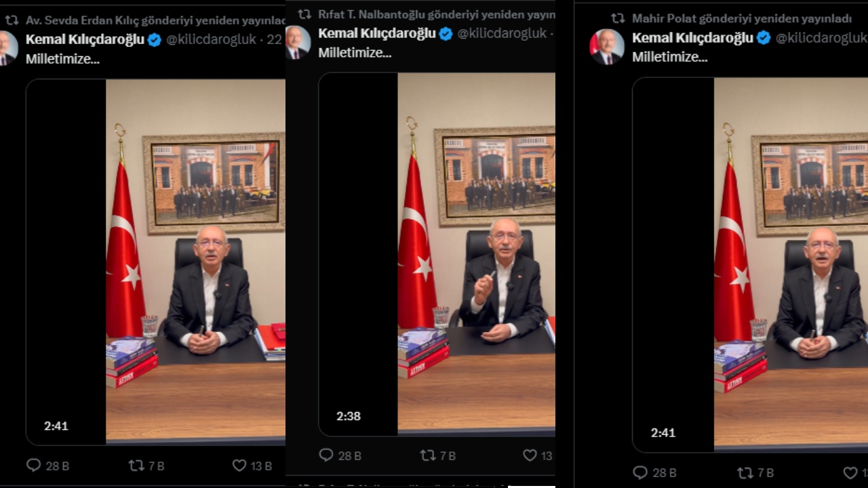Click repost icon under Sevda Erdan Kılıç's repost
The width and height of the screenshot is (868, 488).
coord(136,466)
